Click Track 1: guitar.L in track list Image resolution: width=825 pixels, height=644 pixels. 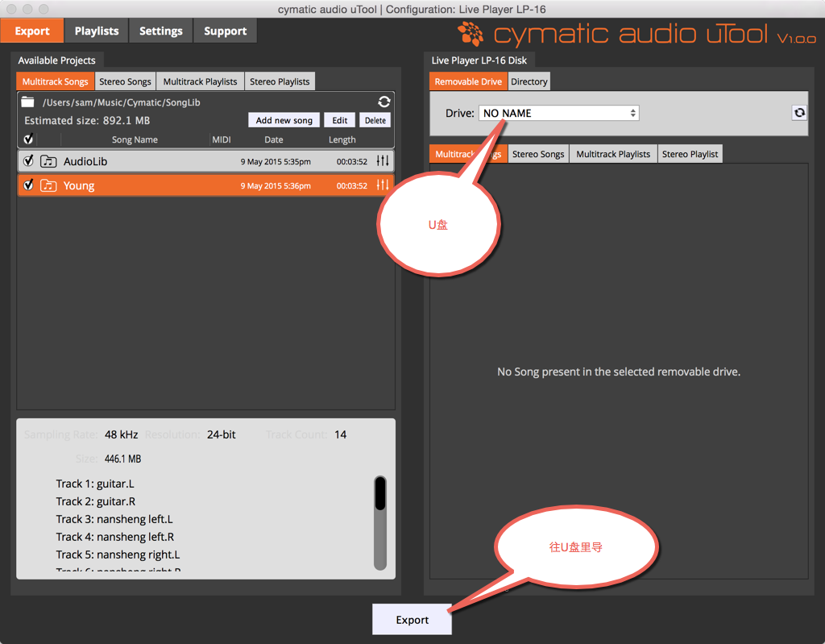point(95,484)
